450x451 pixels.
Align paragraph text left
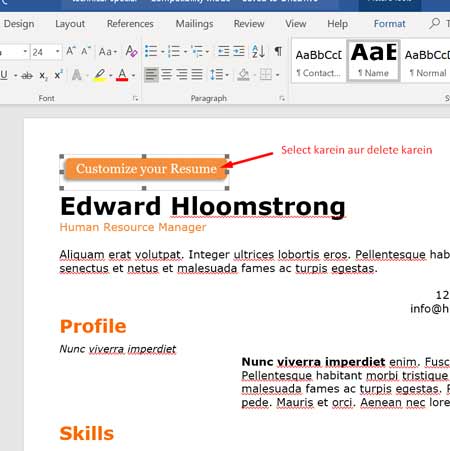151,74
